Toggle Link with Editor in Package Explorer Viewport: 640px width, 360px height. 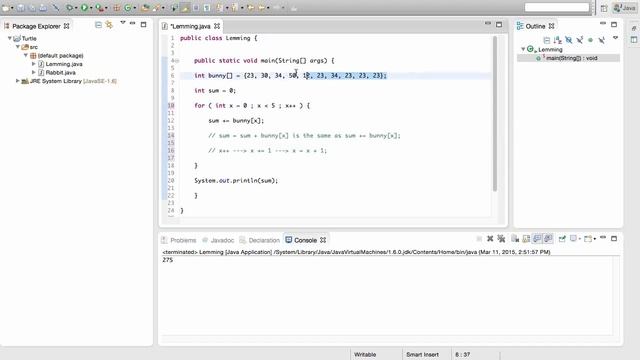click(x=109, y=25)
